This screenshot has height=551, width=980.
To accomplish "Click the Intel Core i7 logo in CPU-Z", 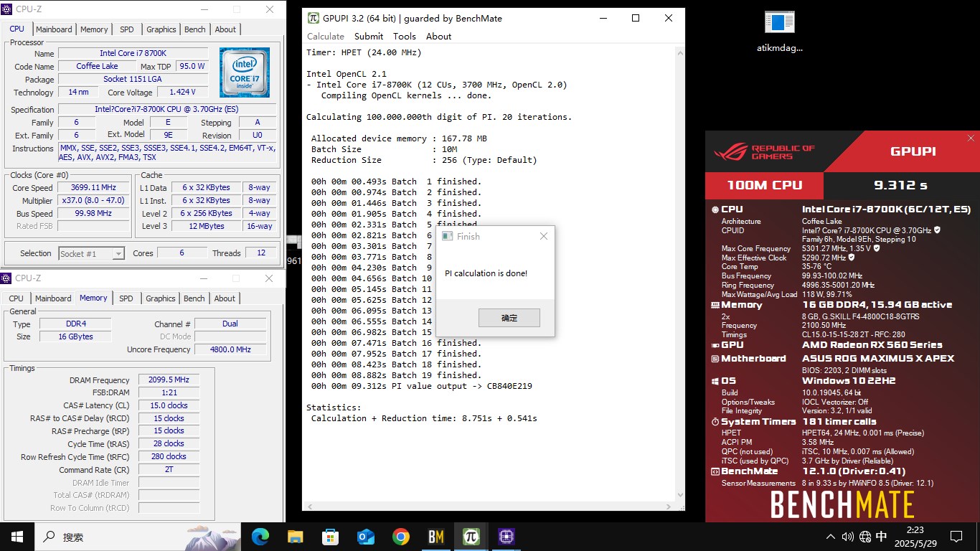I will (245, 72).
